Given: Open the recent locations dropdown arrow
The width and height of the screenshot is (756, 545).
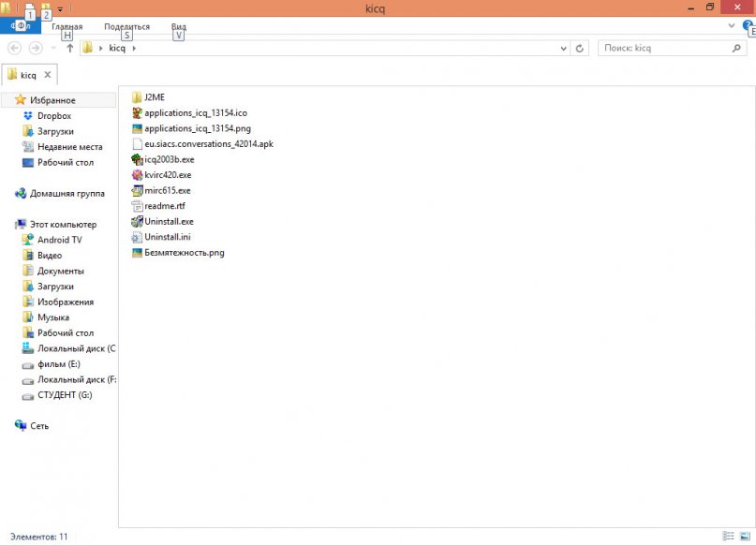Looking at the screenshot, I should pyautogui.click(x=53, y=48).
